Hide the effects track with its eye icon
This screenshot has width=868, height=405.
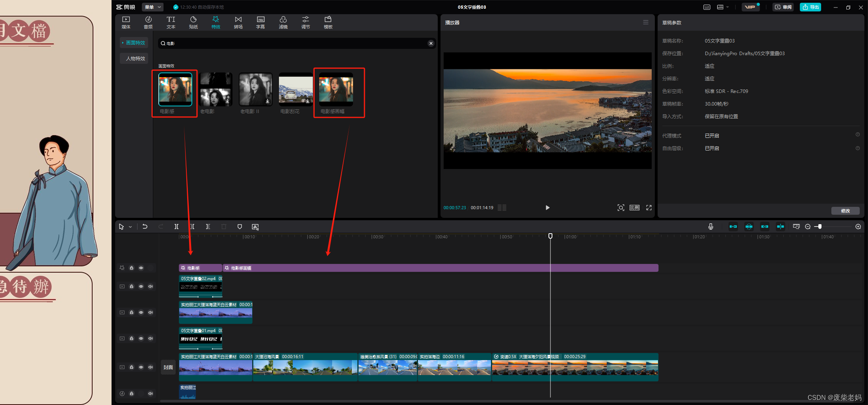click(x=141, y=268)
